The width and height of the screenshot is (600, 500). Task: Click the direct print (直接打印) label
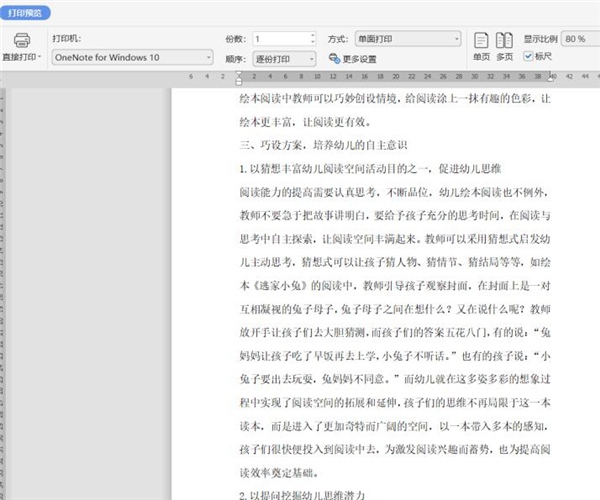pyautogui.click(x=19, y=58)
